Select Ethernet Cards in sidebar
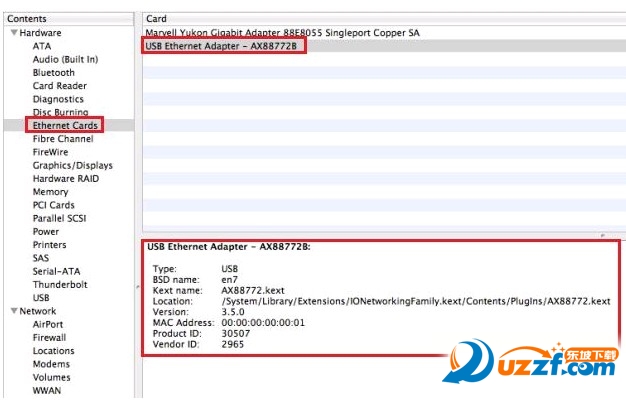Screen dimensions: 626x400 point(65,126)
